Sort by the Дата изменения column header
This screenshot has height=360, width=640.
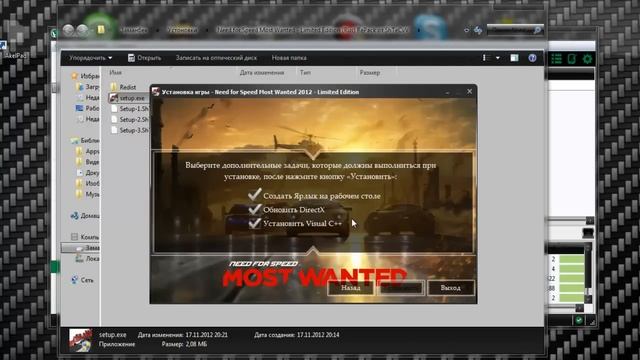(x=262, y=72)
